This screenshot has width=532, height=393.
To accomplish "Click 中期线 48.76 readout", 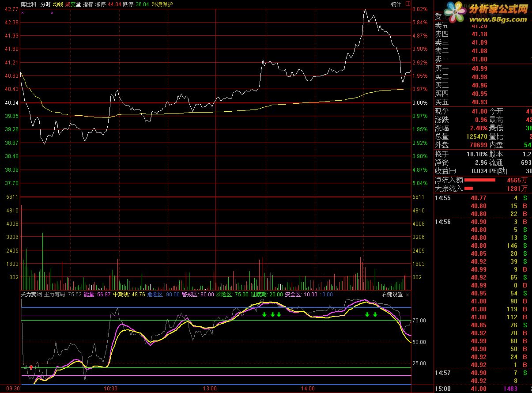I will click(129, 295).
